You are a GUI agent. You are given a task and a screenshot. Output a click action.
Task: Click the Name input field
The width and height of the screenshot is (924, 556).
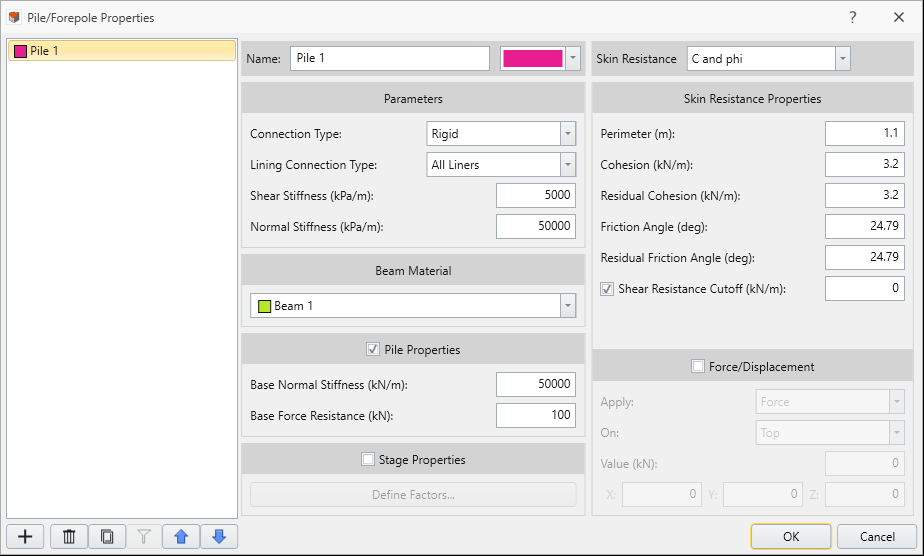coord(390,58)
